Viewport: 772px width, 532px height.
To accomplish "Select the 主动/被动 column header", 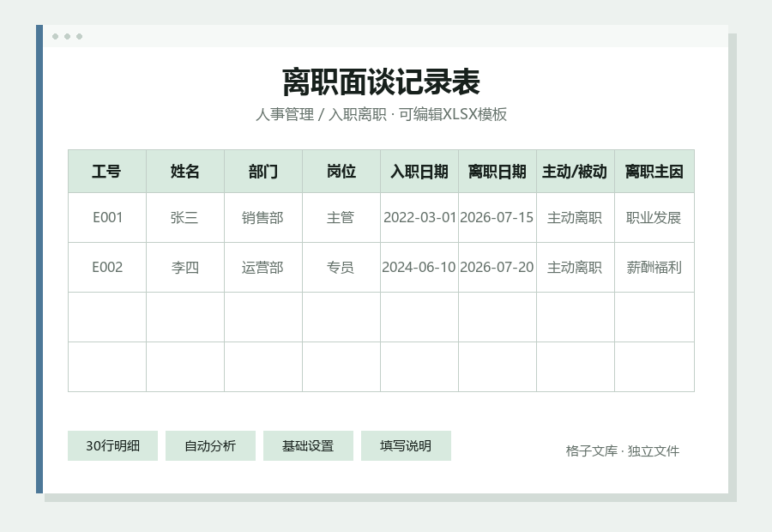I will pyautogui.click(x=576, y=172).
